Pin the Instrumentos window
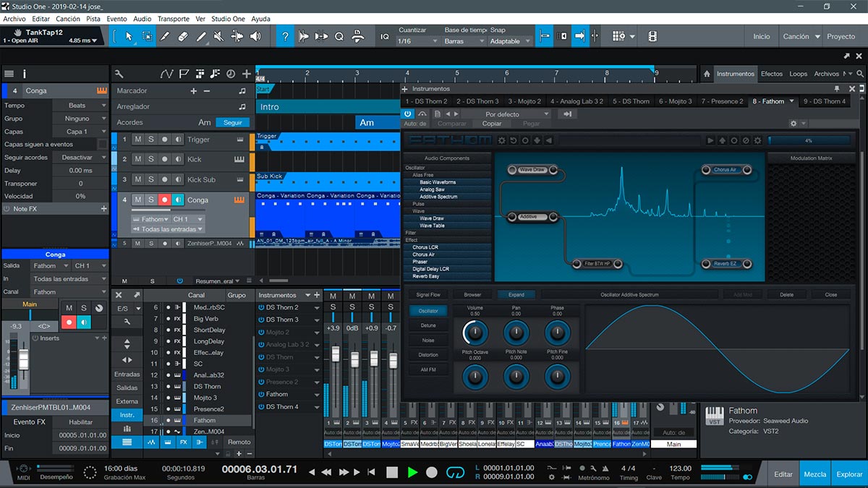868x488 pixels. click(837, 88)
